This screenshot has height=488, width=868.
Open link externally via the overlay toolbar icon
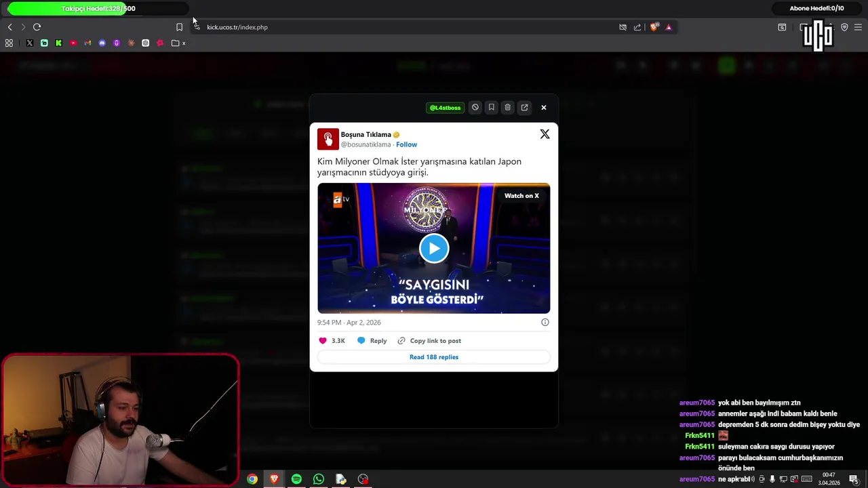(x=524, y=107)
